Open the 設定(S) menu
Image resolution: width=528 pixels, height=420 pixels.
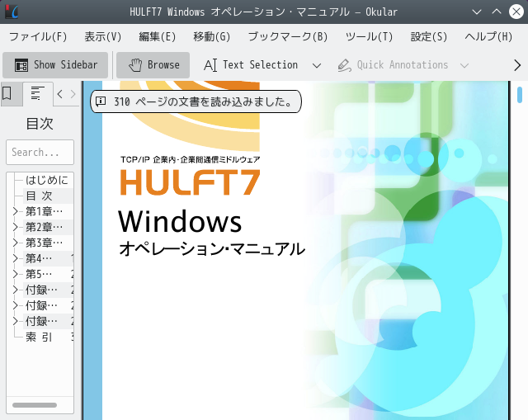[429, 36]
